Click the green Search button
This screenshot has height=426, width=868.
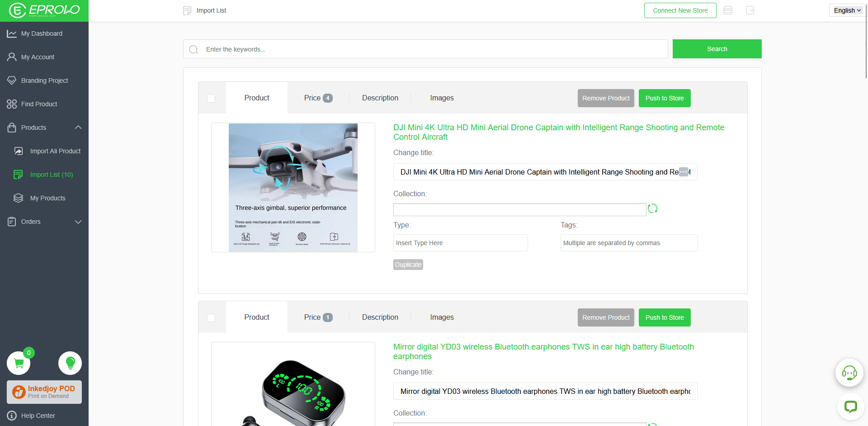pyautogui.click(x=717, y=49)
